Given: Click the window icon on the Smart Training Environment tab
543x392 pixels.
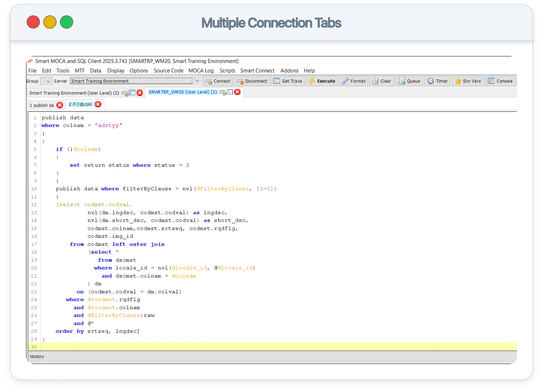Looking at the screenshot, I should point(132,93).
